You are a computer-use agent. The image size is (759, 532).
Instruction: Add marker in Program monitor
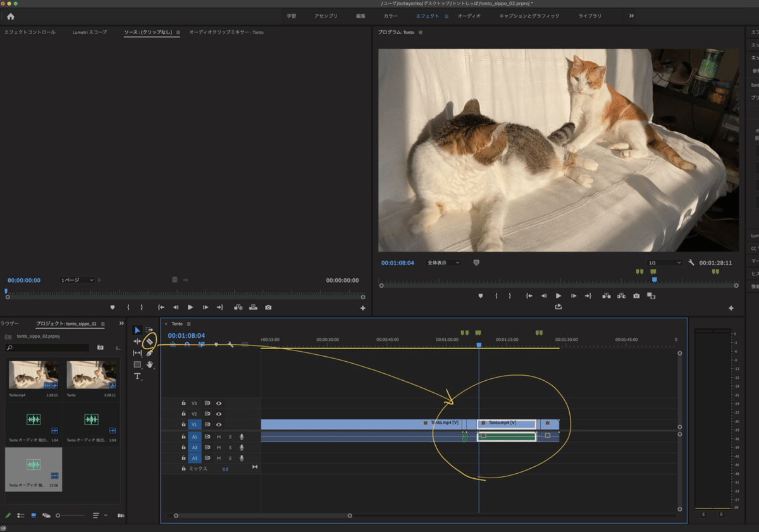(481, 295)
